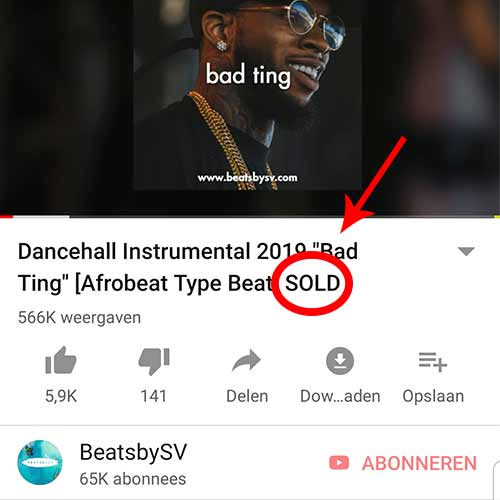This screenshot has width=500, height=500.
Task: Click the 566K weergaven view count
Action: (x=79, y=317)
